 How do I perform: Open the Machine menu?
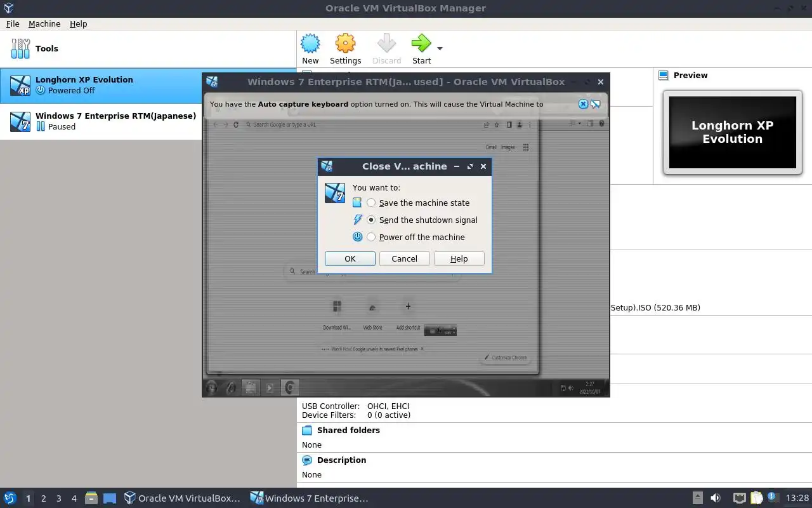(x=44, y=23)
